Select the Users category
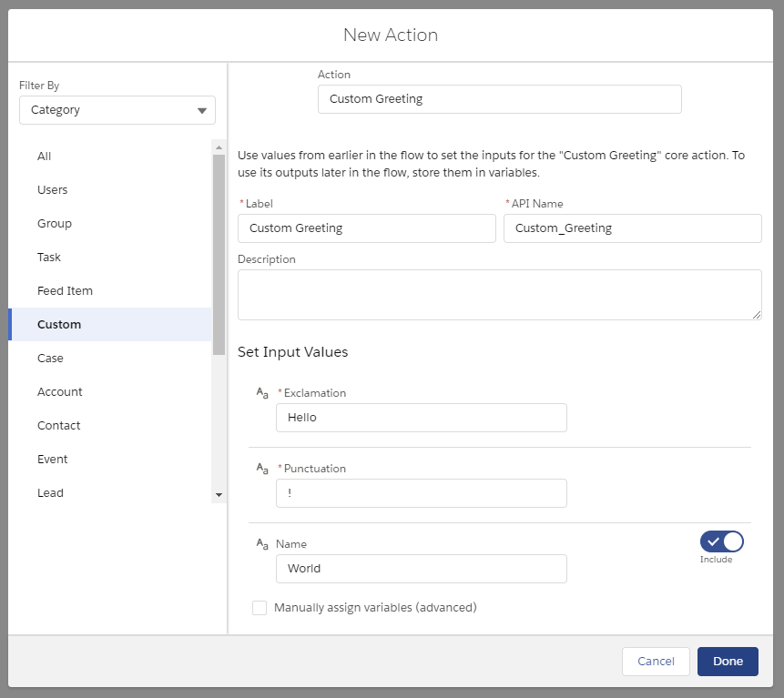Screen dimensions: 784x698 [52, 189]
